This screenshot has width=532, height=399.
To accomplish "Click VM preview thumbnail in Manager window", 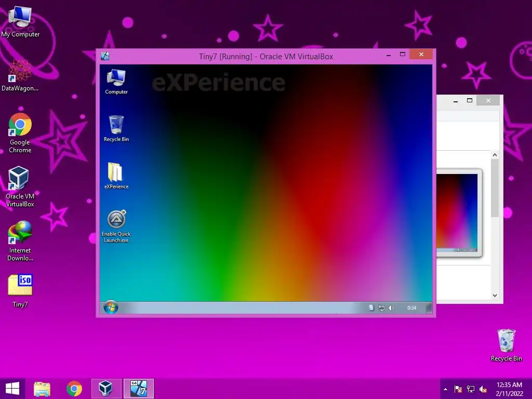I will (459, 212).
